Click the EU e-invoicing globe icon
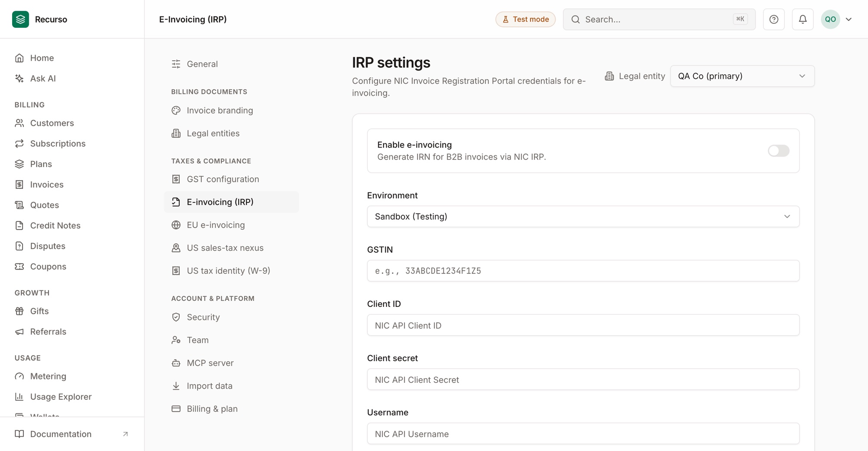The height and width of the screenshot is (451, 868). 176,225
